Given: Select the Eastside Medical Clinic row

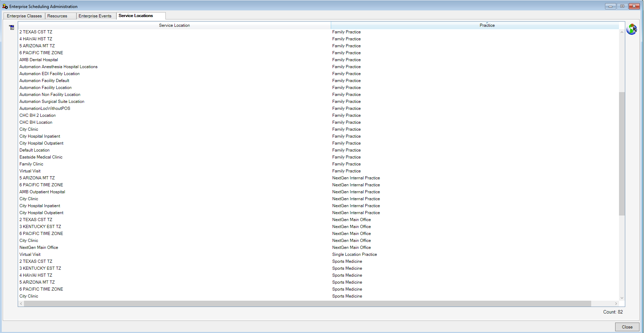Looking at the screenshot, I should pos(319,157).
